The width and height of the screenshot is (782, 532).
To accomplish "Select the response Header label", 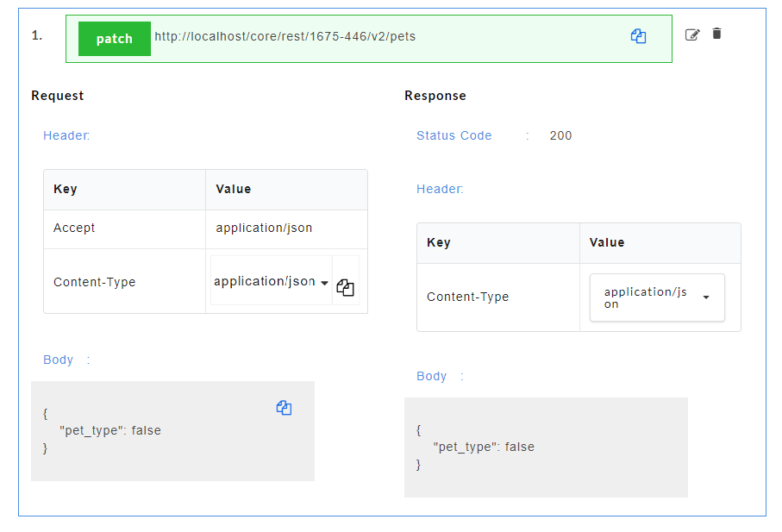I will (440, 189).
